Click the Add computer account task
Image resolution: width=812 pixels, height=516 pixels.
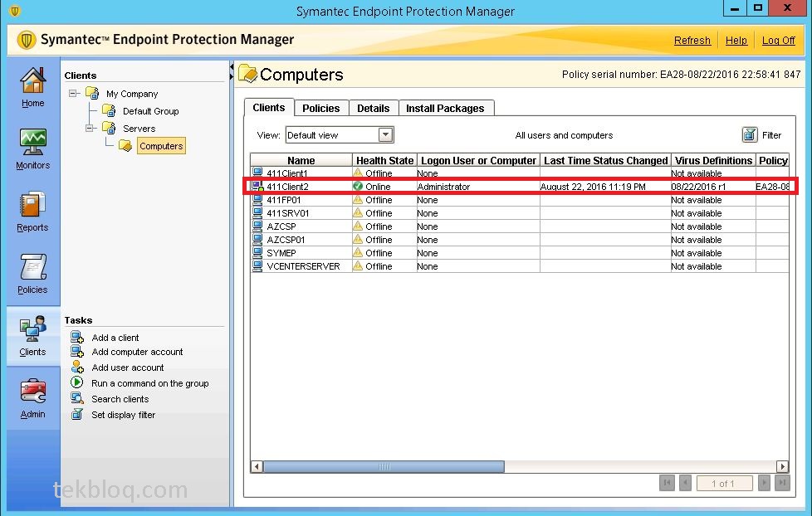tap(137, 352)
